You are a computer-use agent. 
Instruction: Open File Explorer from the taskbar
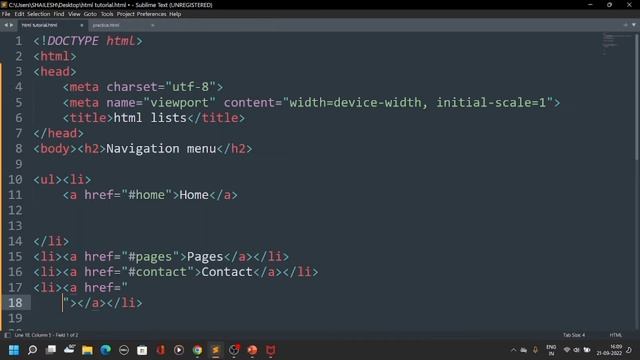point(87,350)
